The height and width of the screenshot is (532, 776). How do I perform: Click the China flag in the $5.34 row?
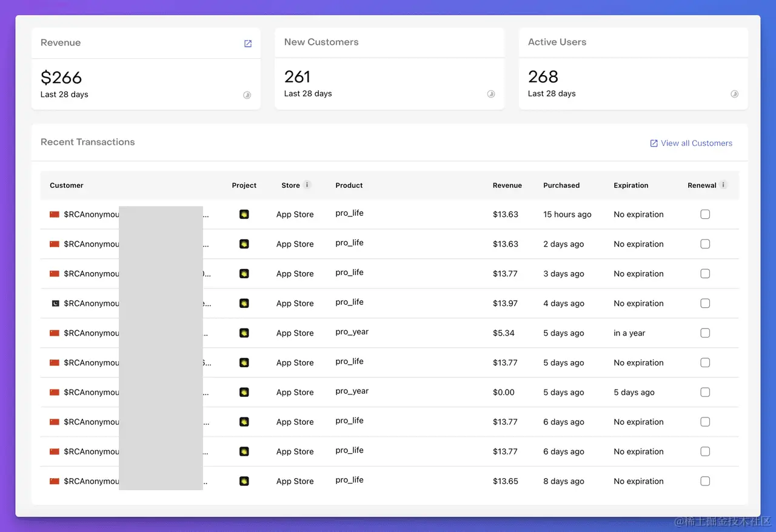55,333
